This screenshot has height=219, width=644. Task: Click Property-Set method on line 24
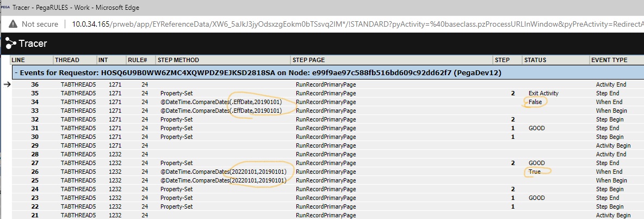[177, 190]
